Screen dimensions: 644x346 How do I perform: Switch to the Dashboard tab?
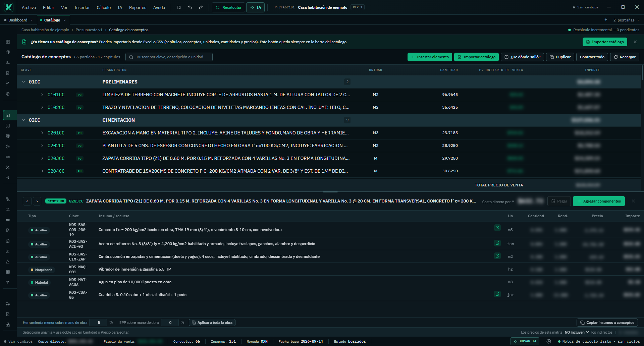18,20
